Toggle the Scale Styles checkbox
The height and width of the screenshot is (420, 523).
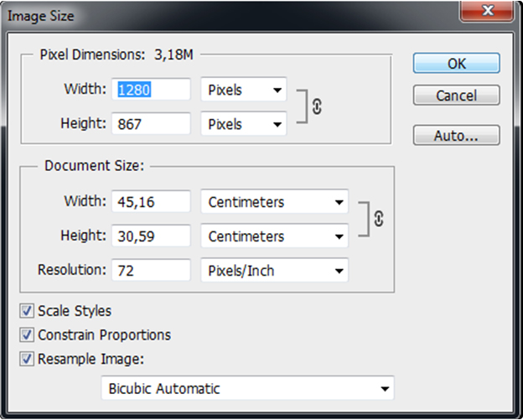tap(28, 311)
